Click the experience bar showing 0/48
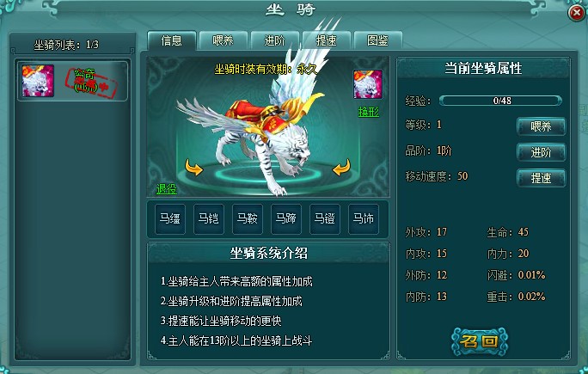 point(501,101)
